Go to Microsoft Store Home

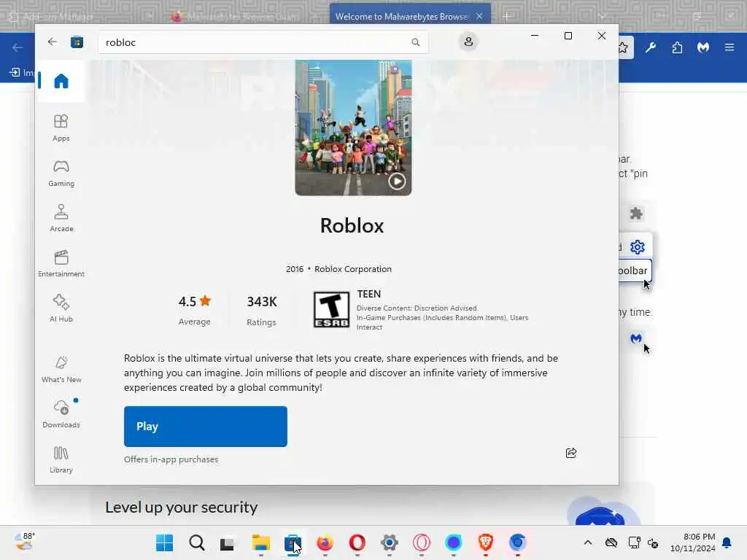(x=61, y=81)
